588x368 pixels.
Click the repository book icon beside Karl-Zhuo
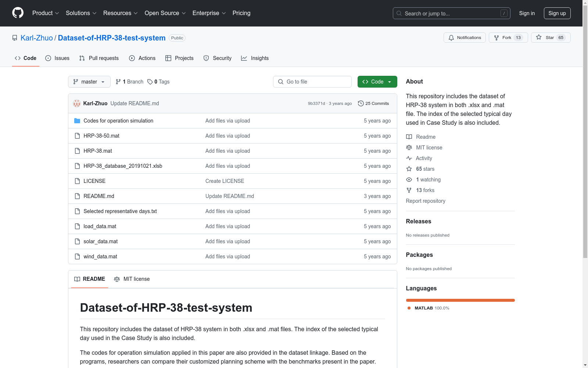[x=15, y=38]
